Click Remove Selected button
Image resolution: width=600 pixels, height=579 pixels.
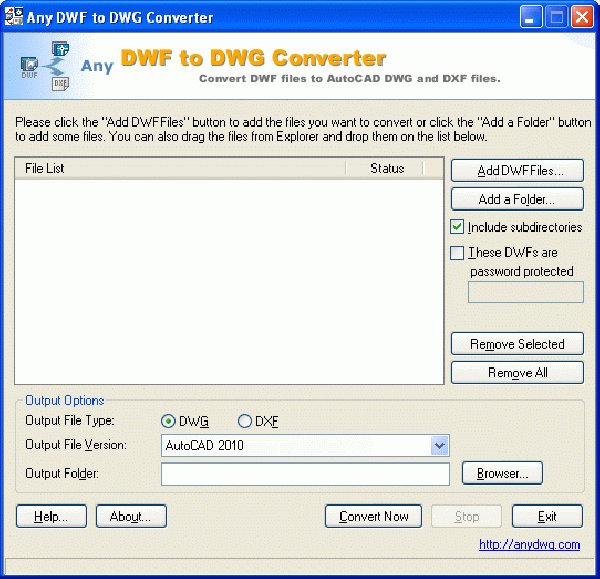[x=517, y=344]
